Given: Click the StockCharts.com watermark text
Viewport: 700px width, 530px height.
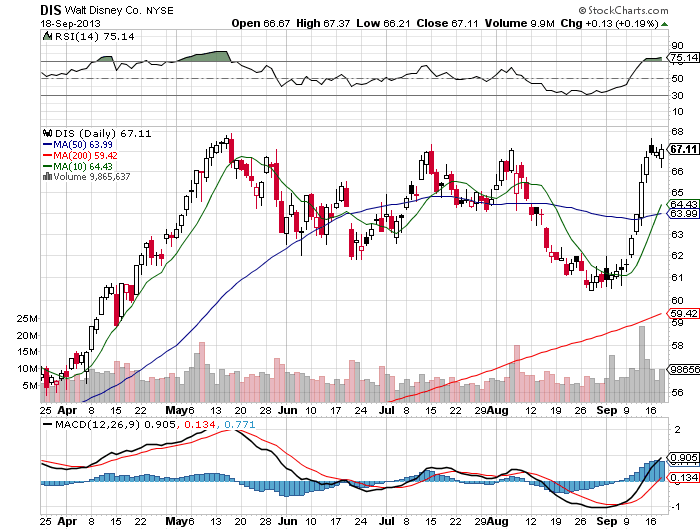Looking at the screenshot, I should pyautogui.click(x=623, y=10).
